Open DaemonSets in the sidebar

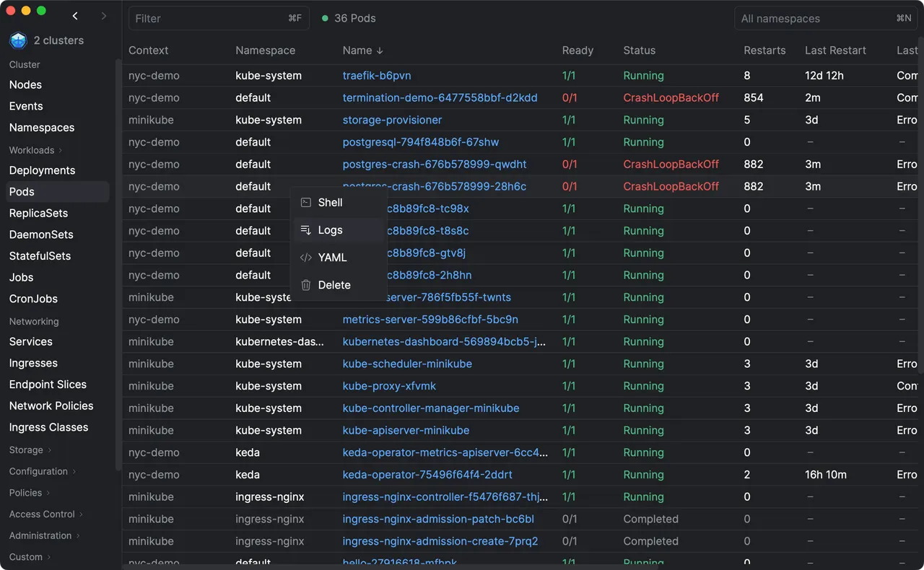click(41, 234)
